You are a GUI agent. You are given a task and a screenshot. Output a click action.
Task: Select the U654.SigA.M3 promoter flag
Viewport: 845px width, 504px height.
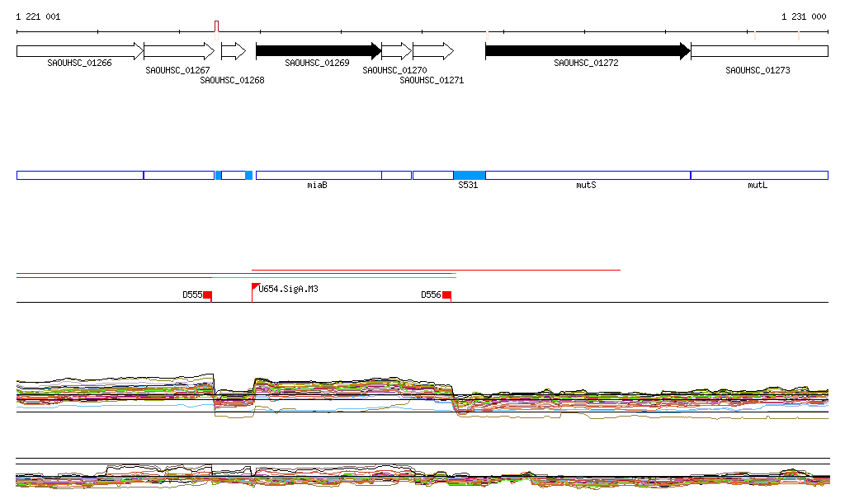click(x=256, y=287)
